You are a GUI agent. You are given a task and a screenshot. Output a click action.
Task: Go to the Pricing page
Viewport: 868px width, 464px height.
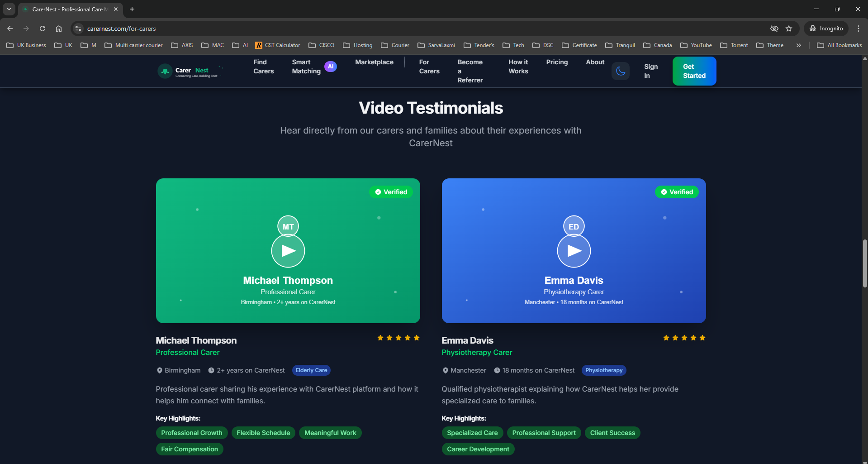point(557,62)
